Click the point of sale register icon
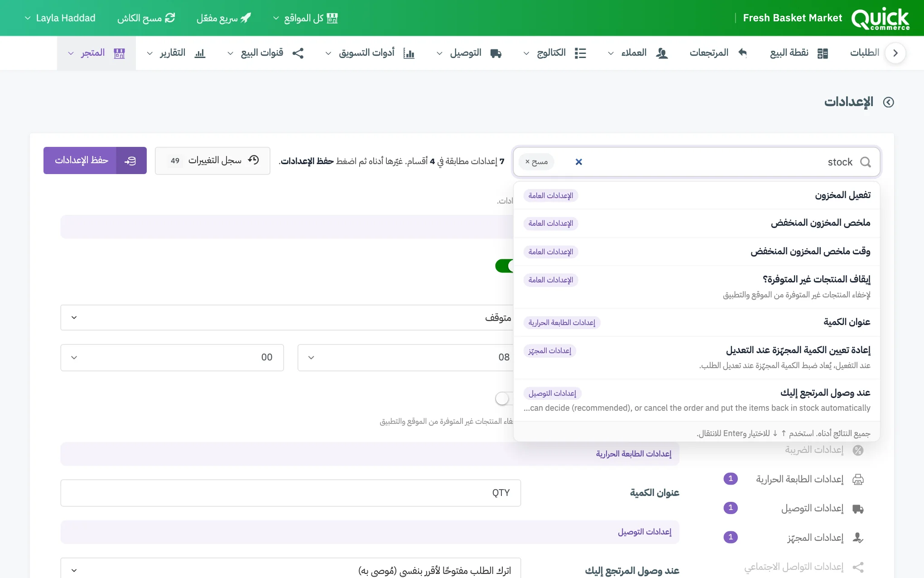Screen dimensions: 924x578 [x=823, y=53]
